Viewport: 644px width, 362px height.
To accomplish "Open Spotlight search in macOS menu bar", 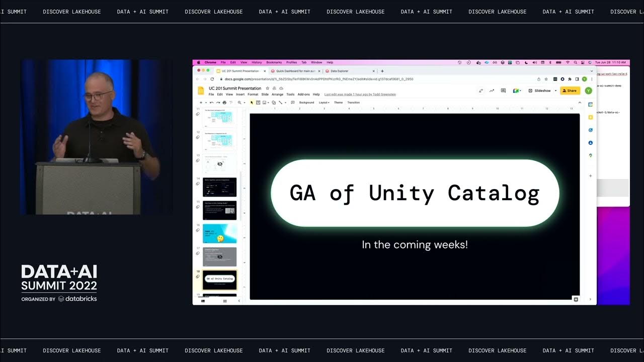I will point(575,62).
